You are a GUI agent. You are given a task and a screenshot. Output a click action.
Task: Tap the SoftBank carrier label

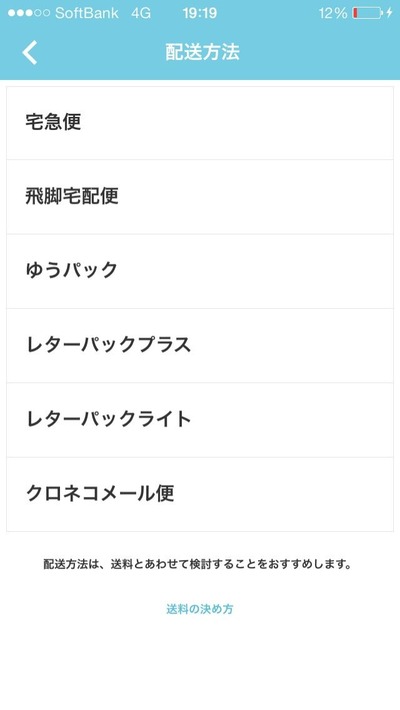[x=87, y=13]
